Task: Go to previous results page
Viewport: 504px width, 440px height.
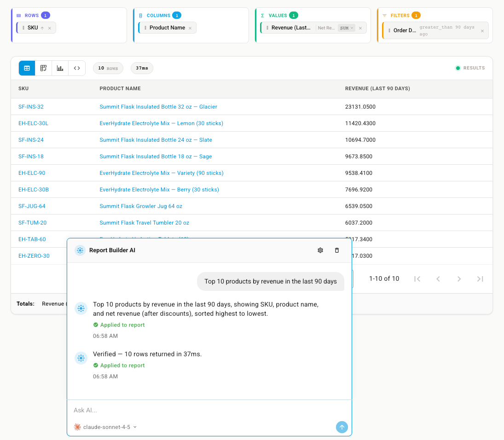Action: [x=438, y=279]
